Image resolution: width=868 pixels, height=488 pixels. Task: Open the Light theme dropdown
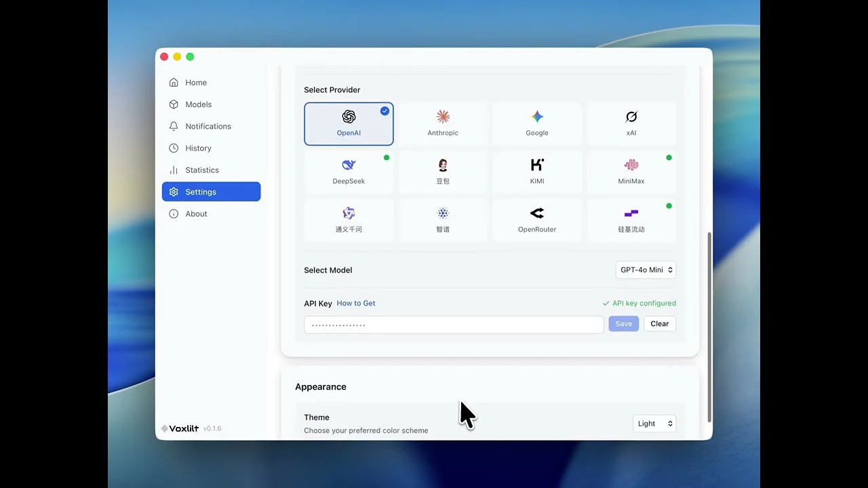(654, 424)
